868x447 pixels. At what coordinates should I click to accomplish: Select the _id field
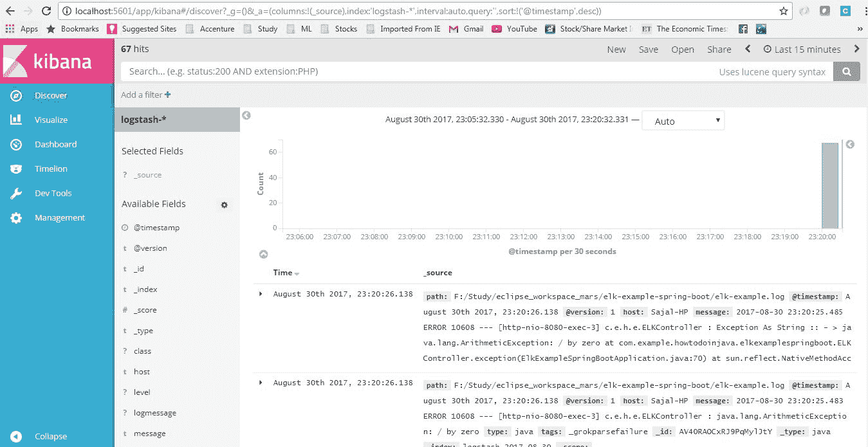pos(139,269)
